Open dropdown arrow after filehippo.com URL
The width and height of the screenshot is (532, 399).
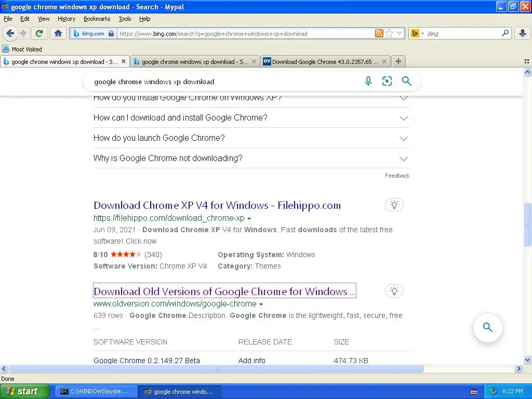click(x=249, y=219)
